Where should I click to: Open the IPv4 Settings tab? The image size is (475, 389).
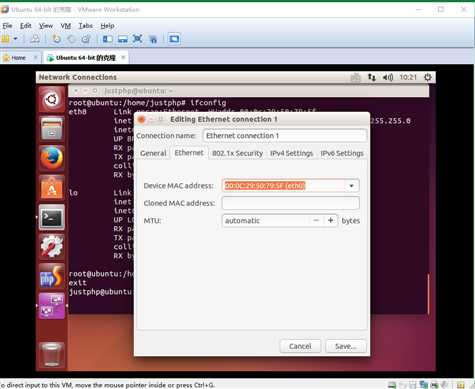pos(291,153)
